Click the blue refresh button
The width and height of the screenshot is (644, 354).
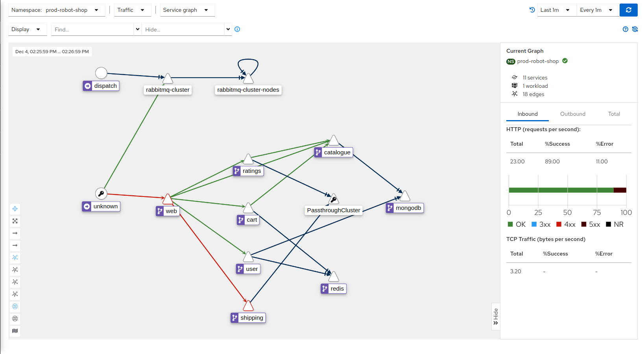coord(628,10)
